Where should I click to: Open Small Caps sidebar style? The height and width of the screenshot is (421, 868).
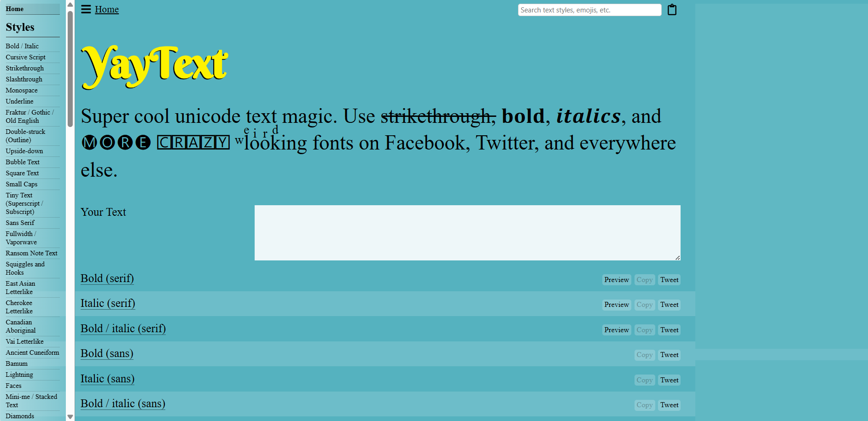(22, 184)
